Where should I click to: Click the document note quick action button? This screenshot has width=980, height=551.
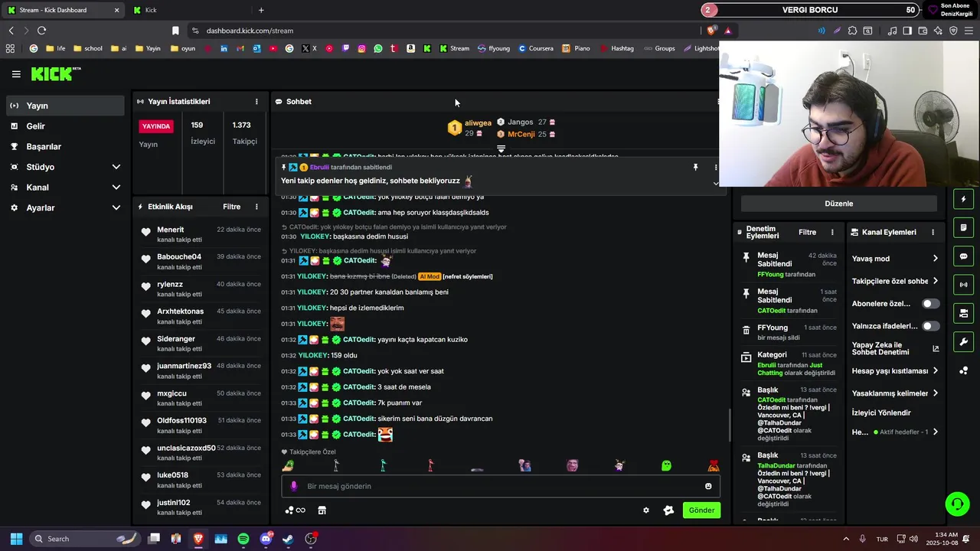(964, 228)
